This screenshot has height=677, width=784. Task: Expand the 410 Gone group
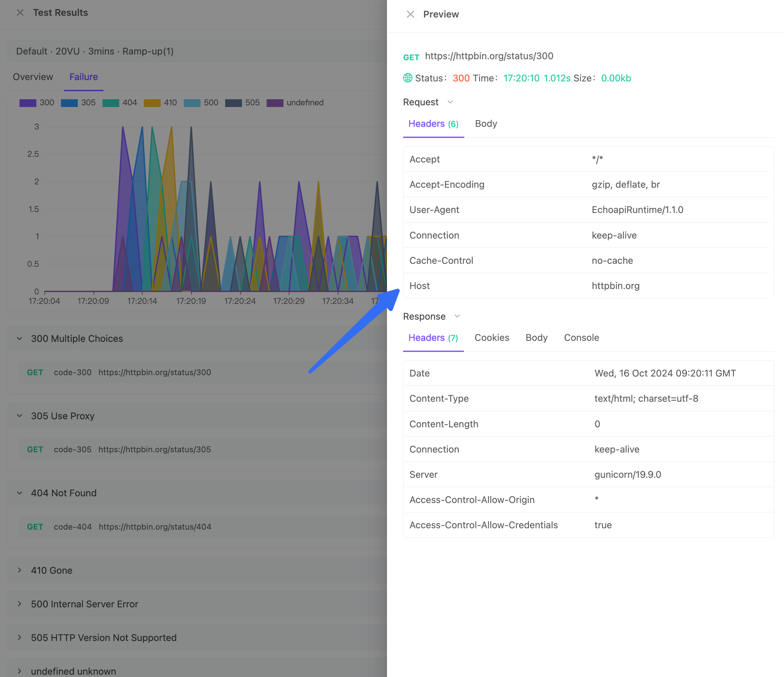point(20,570)
